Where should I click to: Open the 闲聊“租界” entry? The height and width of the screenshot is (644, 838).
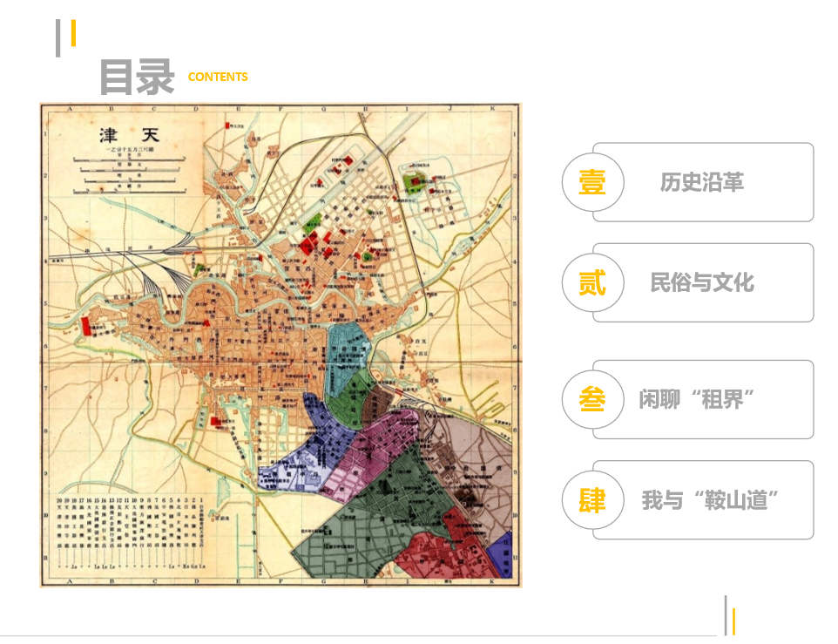coord(696,400)
